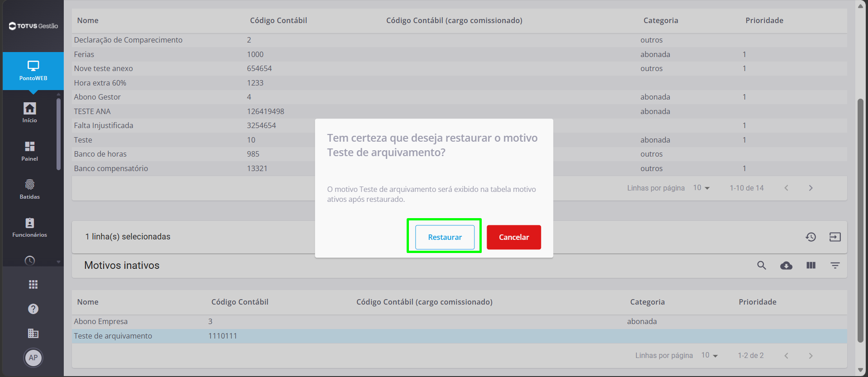868x377 pixels.
Task: Click the company building icon
Action: [33, 333]
